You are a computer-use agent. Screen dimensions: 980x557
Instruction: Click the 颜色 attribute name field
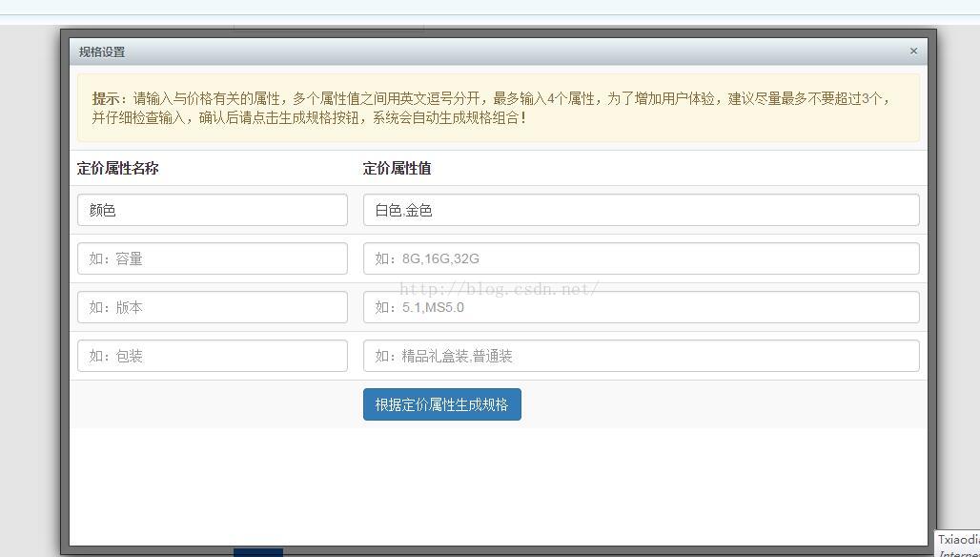pos(213,210)
